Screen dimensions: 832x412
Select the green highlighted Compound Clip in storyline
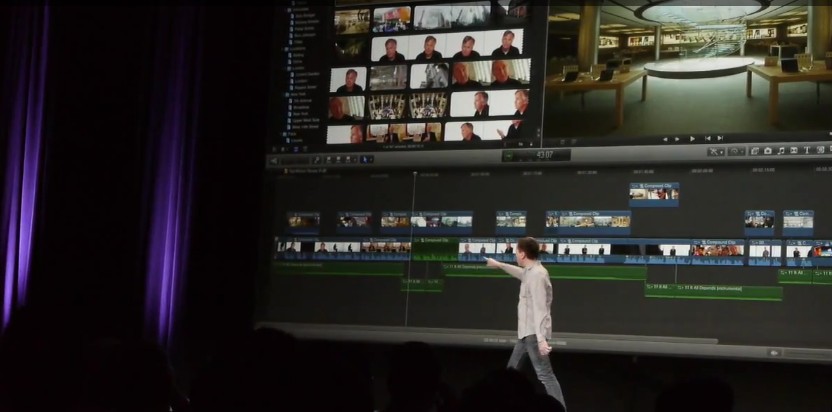(435, 249)
